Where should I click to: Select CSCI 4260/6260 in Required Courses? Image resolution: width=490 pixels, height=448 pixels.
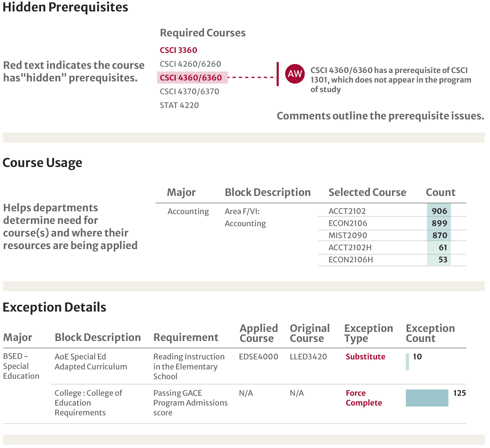click(x=190, y=64)
